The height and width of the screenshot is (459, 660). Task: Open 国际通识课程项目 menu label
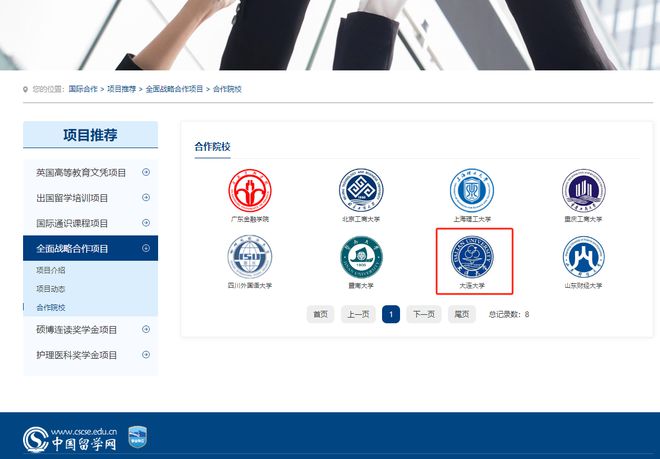click(72, 223)
